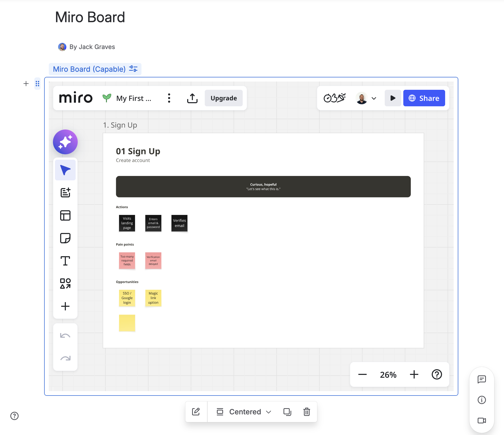
Task: Select the Curious, hopeful dark banner
Action: click(x=263, y=187)
